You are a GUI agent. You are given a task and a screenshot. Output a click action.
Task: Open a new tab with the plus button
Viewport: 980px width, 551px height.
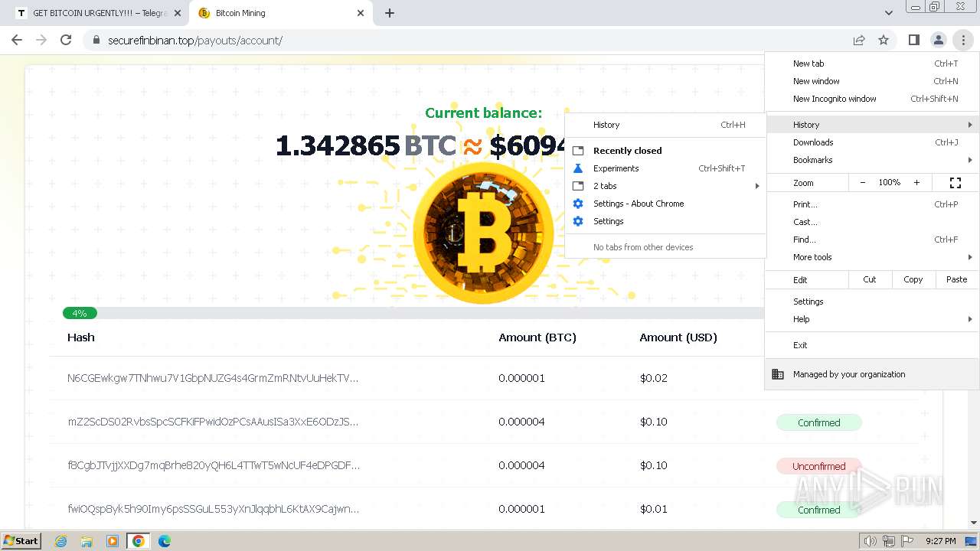[390, 13]
